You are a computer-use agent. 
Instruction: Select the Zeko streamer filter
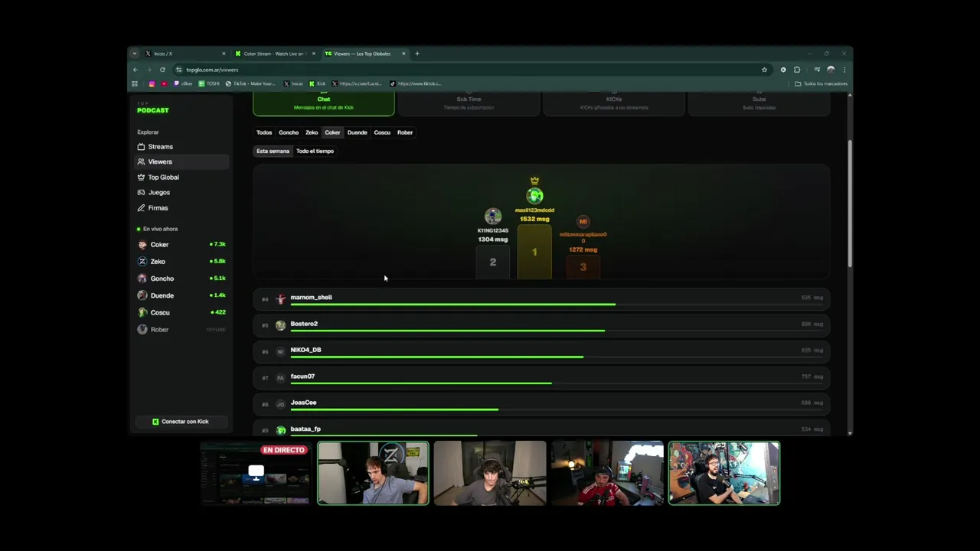point(312,132)
